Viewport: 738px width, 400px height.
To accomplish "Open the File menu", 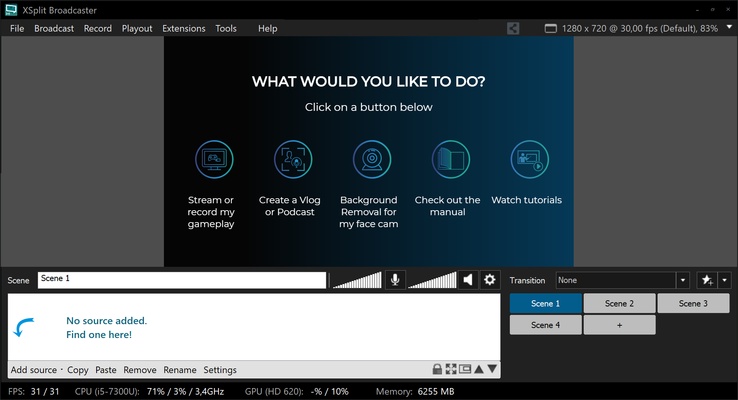I will tap(17, 28).
